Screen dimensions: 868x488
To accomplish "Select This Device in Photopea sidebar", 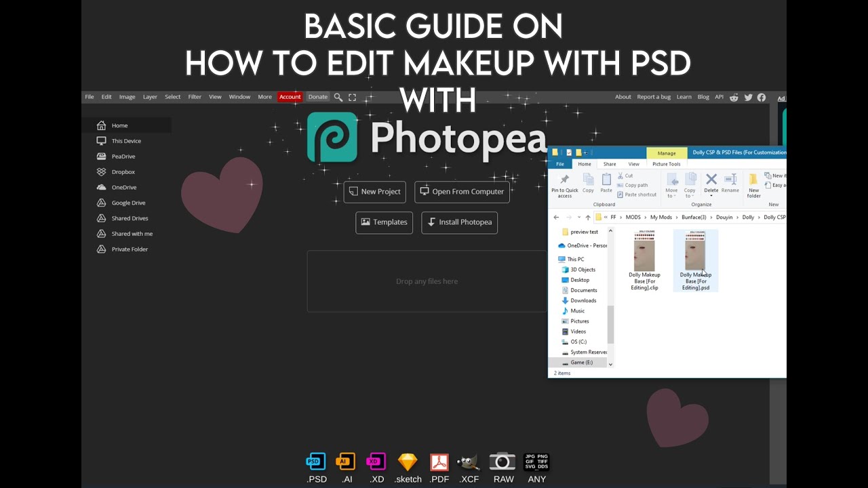I will pyautogui.click(x=119, y=141).
